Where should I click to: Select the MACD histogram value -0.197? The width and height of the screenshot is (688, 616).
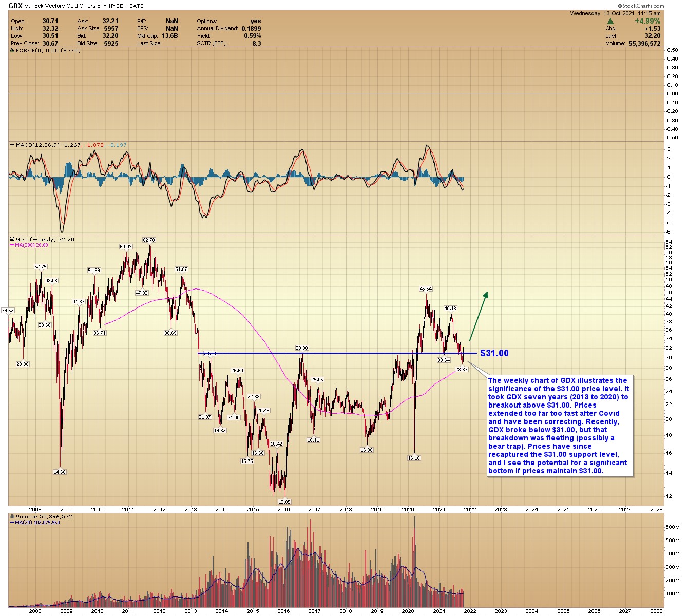tap(117, 145)
